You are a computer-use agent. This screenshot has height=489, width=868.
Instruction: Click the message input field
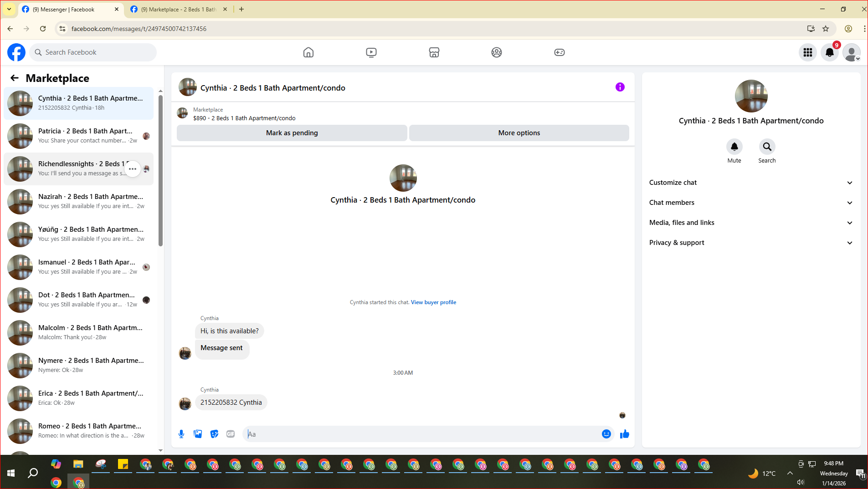click(421, 434)
